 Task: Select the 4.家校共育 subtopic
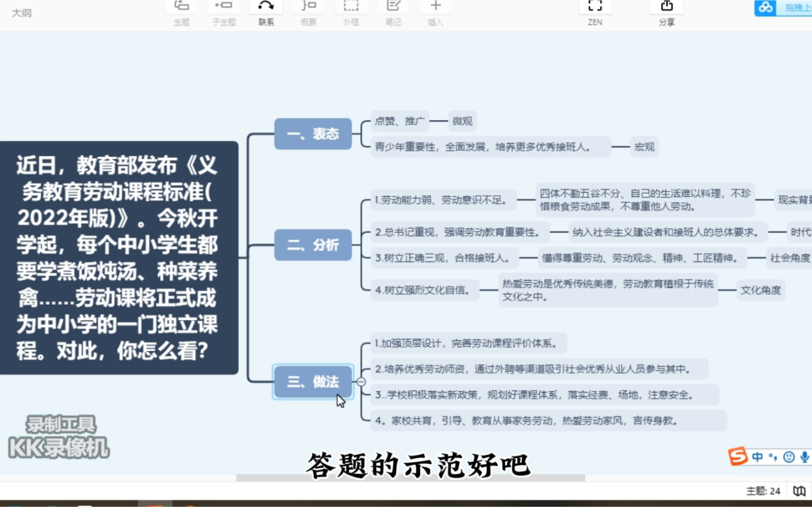tap(548, 420)
